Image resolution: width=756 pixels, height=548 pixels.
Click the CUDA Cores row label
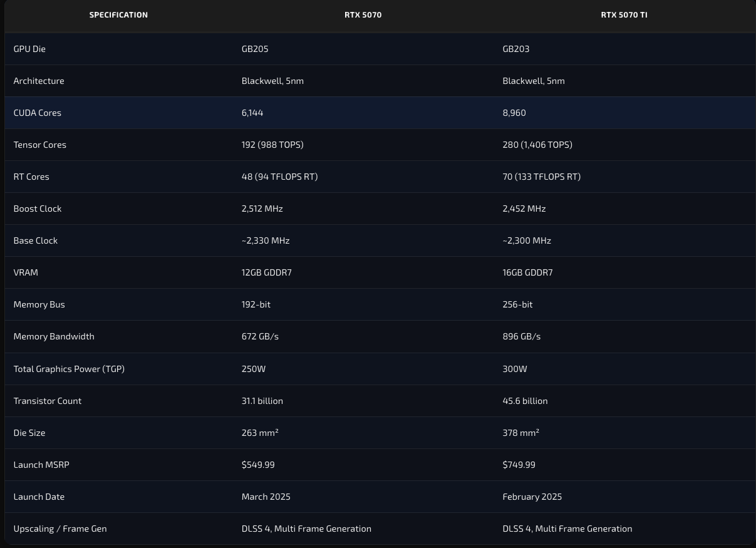click(x=38, y=113)
